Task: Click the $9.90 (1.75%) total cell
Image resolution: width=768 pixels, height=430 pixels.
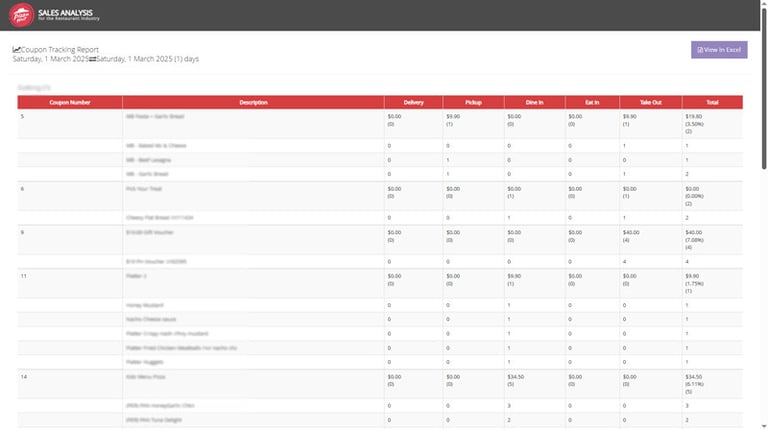Action: [x=712, y=284]
